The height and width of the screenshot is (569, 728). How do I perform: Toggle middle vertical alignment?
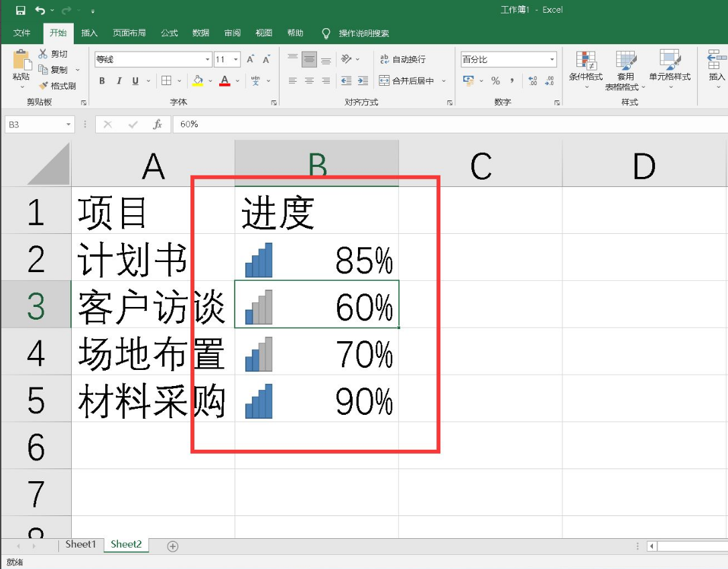[309, 59]
